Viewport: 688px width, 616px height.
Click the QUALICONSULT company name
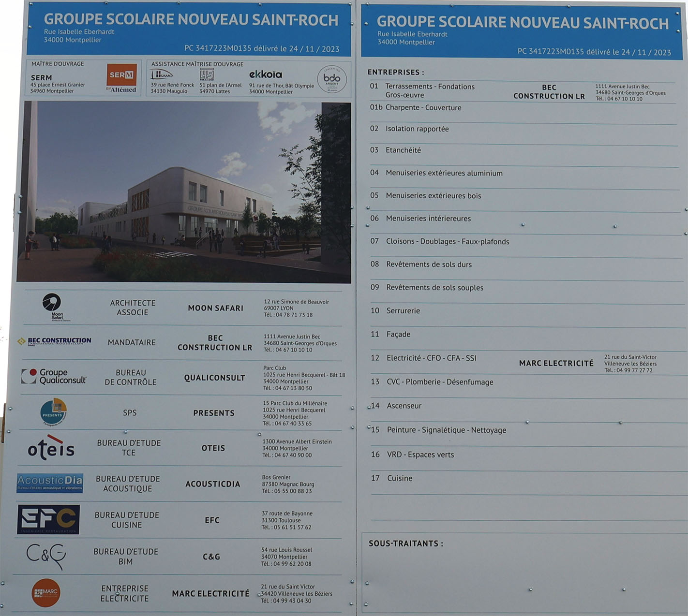coord(214,378)
